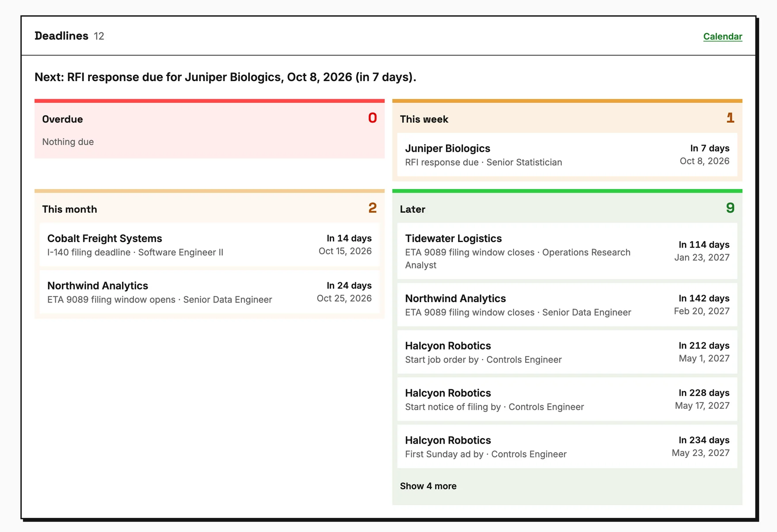
Task: Select Northwind Analytics filing window opens card
Action: coord(209,292)
